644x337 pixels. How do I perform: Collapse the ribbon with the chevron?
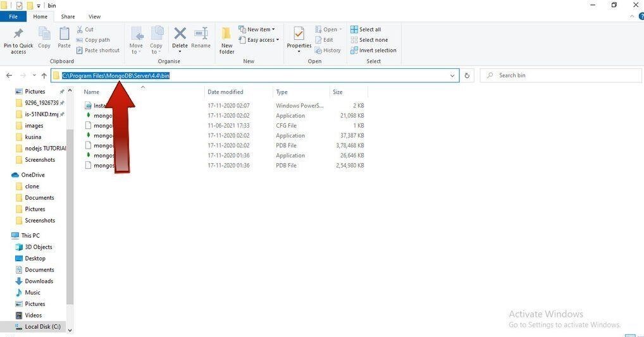632,16
